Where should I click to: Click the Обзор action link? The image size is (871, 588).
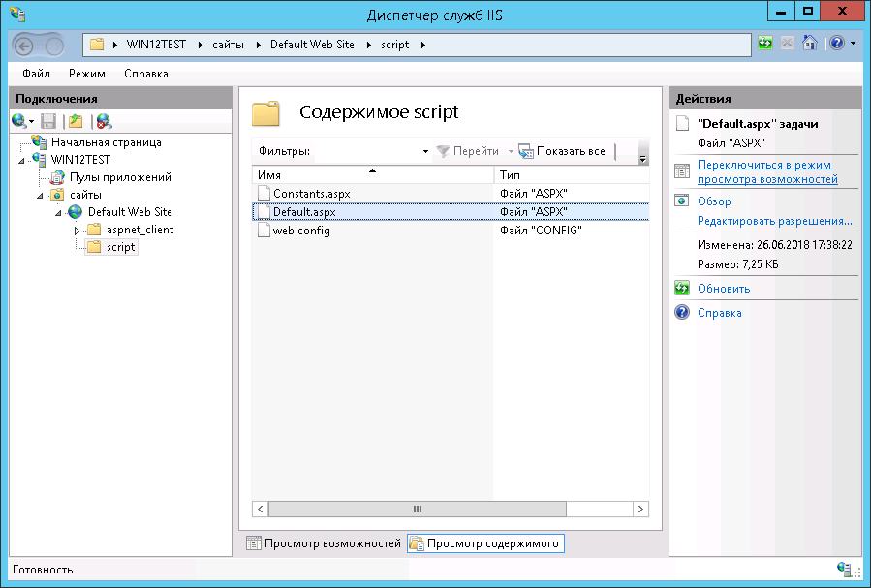coord(714,201)
